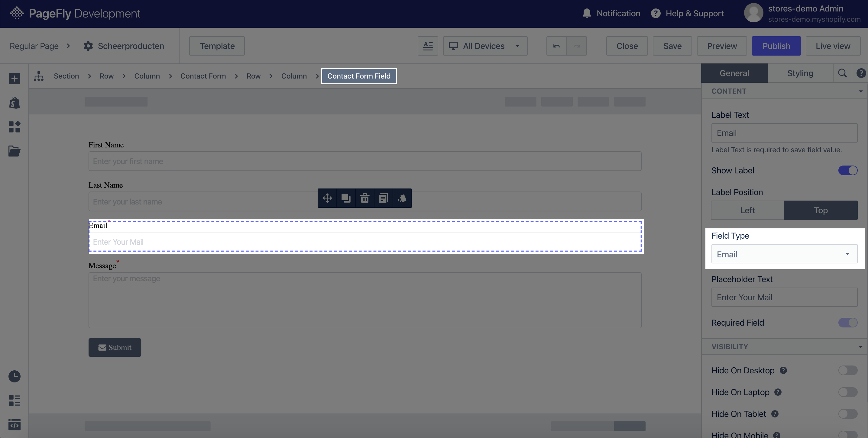
Task: Click the Placeholder Text input field
Action: 784,297
